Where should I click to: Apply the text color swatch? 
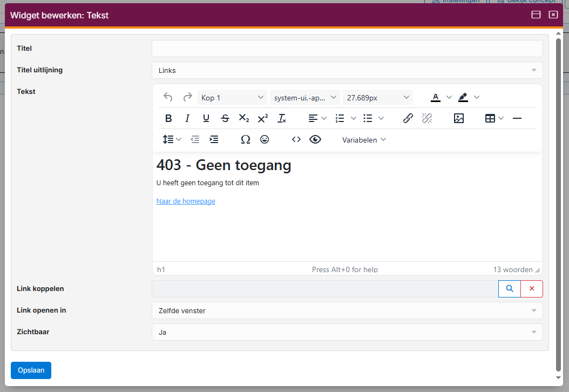[x=435, y=98]
